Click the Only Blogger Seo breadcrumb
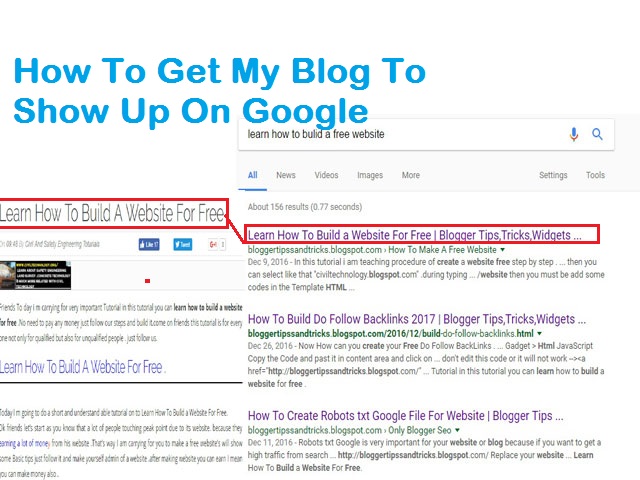This screenshot has height=480, width=640. pyautogui.click(x=420, y=430)
